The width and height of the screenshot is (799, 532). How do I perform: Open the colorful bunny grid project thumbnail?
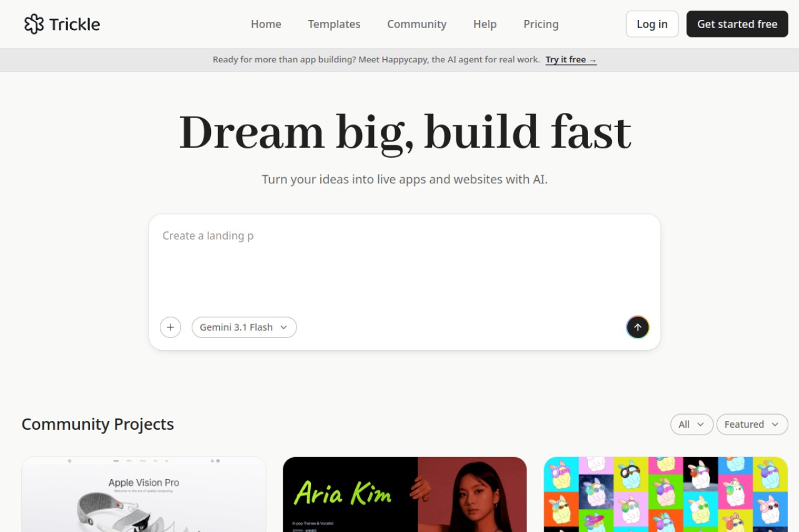[x=665, y=495]
